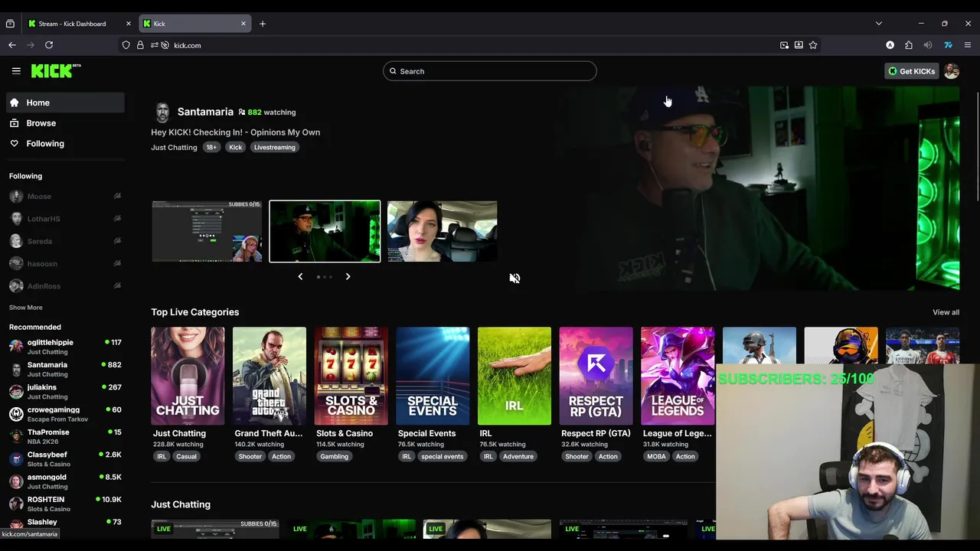Click the tracking protection shield icon
This screenshot has width=980, height=551.
point(126,45)
